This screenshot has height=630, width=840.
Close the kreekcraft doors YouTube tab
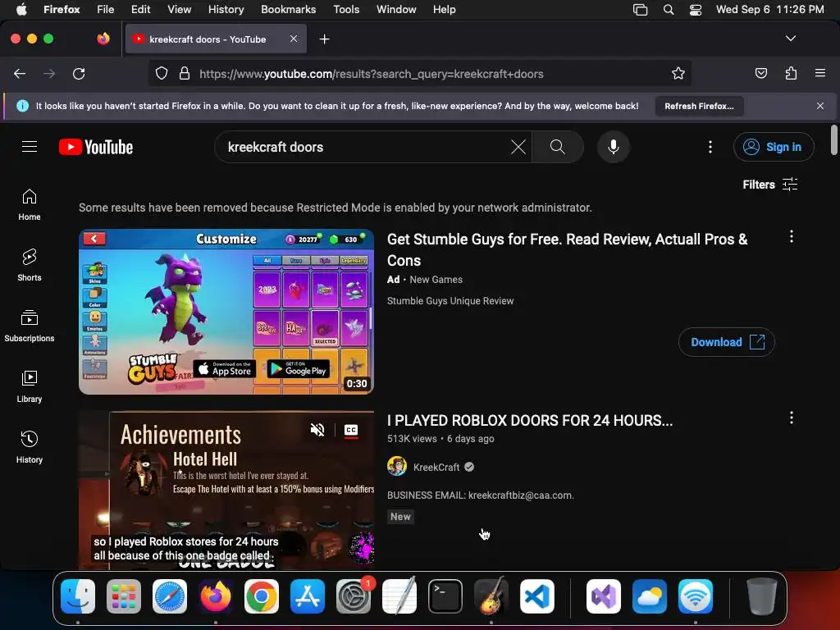click(294, 39)
